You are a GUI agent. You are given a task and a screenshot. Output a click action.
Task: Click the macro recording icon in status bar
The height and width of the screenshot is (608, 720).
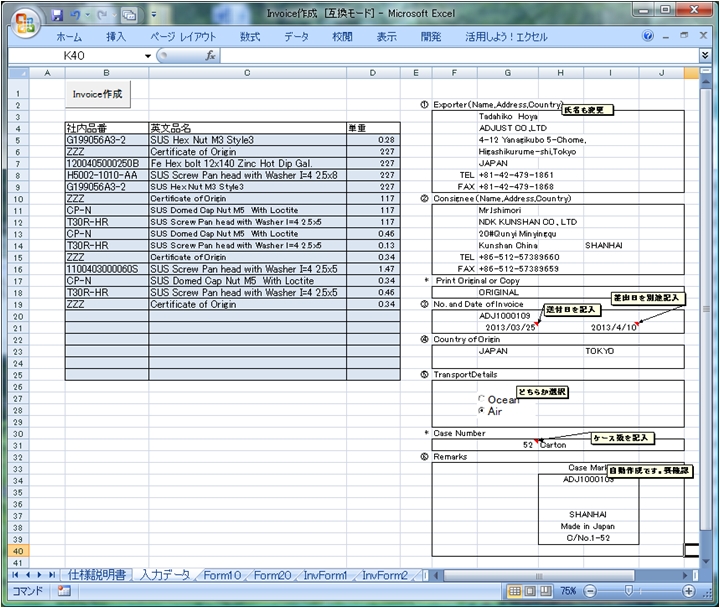(x=64, y=591)
